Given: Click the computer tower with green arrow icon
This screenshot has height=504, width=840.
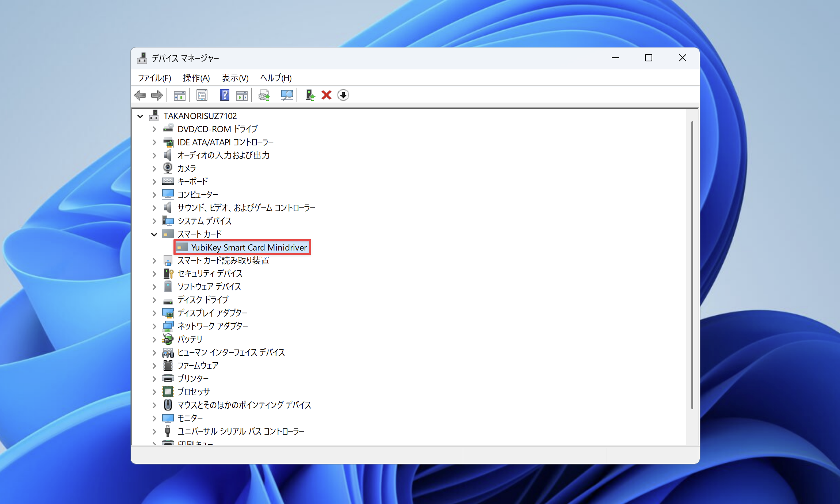Looking at the screenshot, I should pos(310,95).
